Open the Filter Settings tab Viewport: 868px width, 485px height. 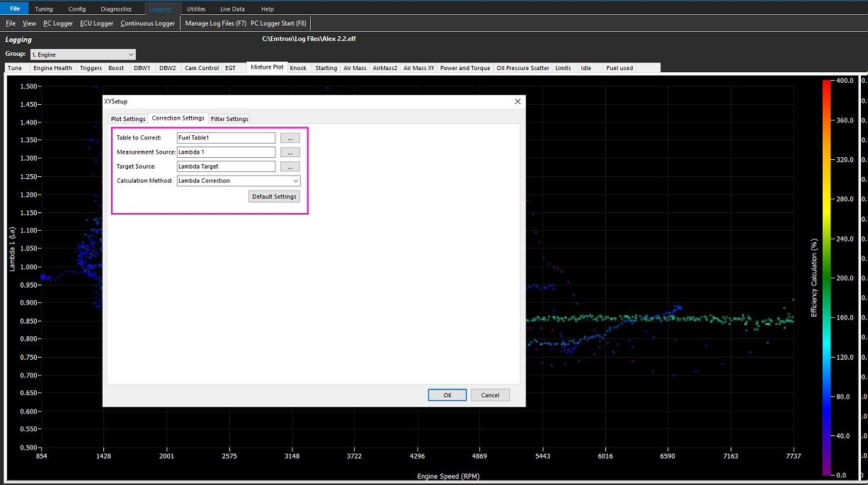(229, 119)
